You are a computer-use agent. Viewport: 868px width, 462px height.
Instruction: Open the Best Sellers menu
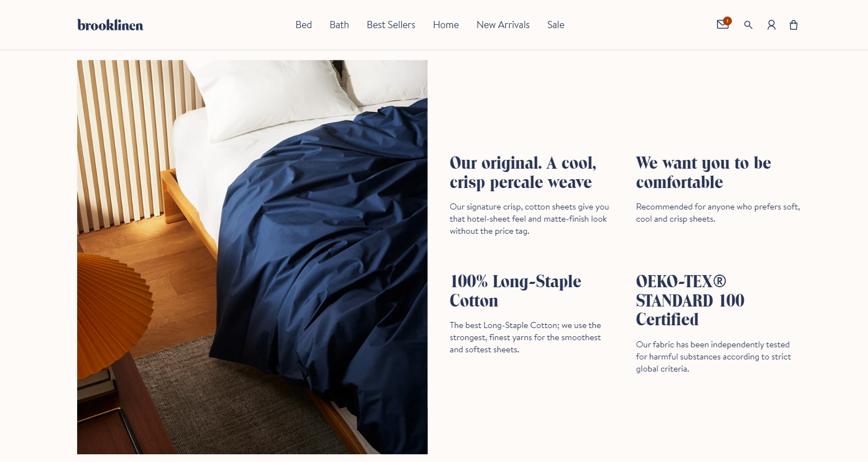point(391,25)
